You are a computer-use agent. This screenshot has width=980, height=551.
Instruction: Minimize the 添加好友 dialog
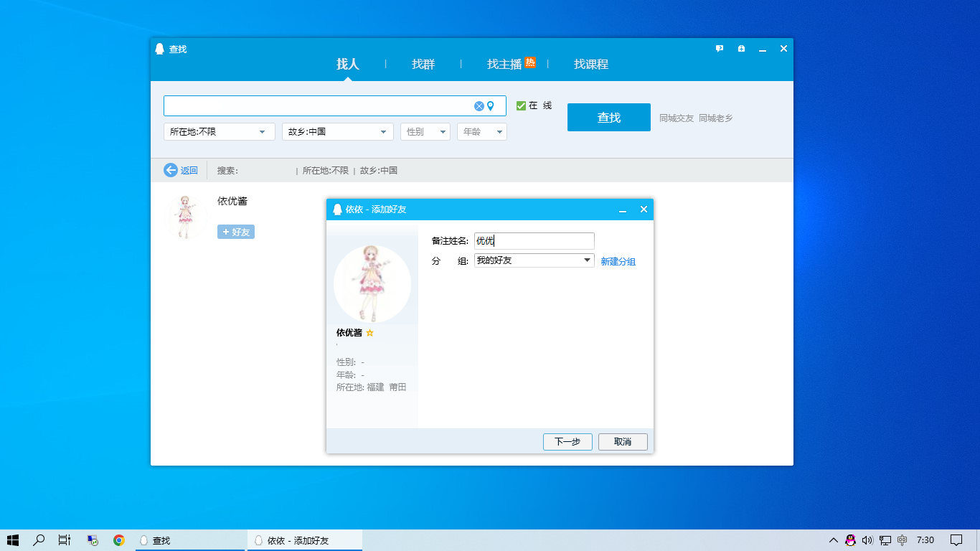(623, 209)
